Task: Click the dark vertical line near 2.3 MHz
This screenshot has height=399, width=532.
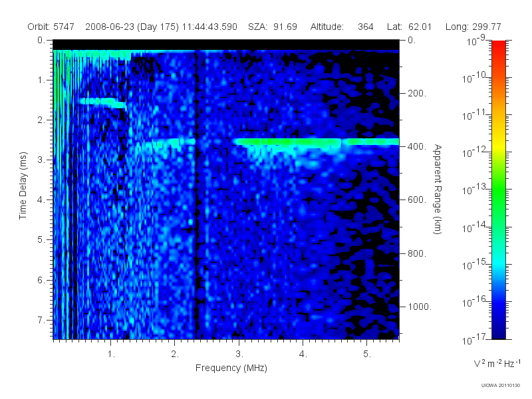Action: click(x=196, y=195)
